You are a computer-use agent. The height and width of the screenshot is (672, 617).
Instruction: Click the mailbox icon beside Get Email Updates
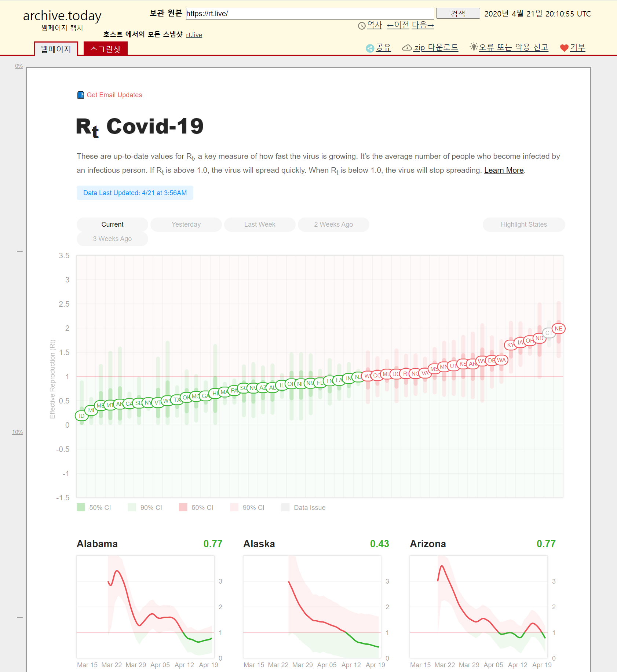(x=81, y=95)
